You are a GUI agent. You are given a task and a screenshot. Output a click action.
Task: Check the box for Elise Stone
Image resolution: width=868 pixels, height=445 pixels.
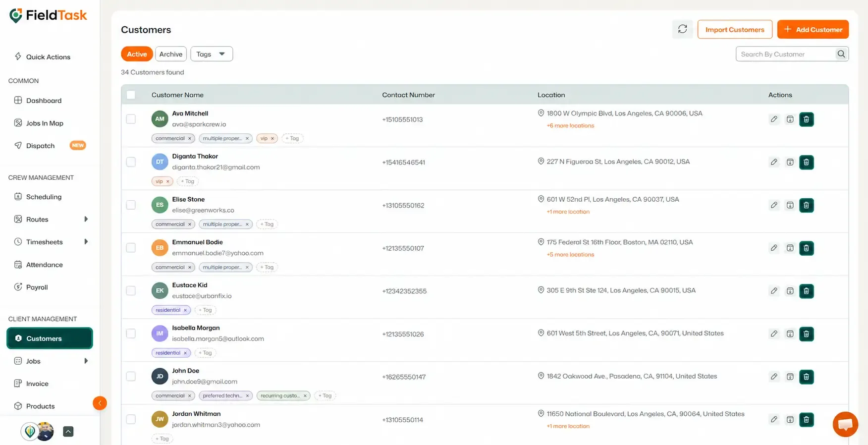pos(131,205)
